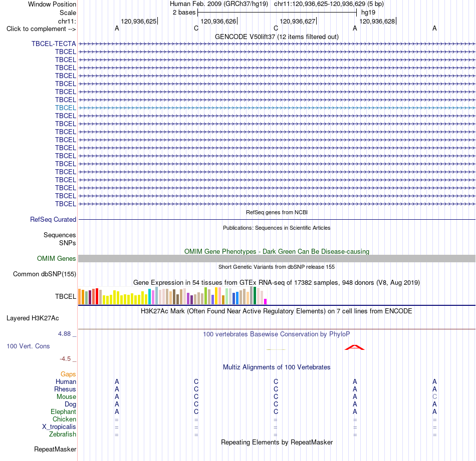Image resolution: width=476 pixels, height=461 pixels.
Task: Click the magenta bar ending the GTEx chart
Action: click(x=266, y=301)
